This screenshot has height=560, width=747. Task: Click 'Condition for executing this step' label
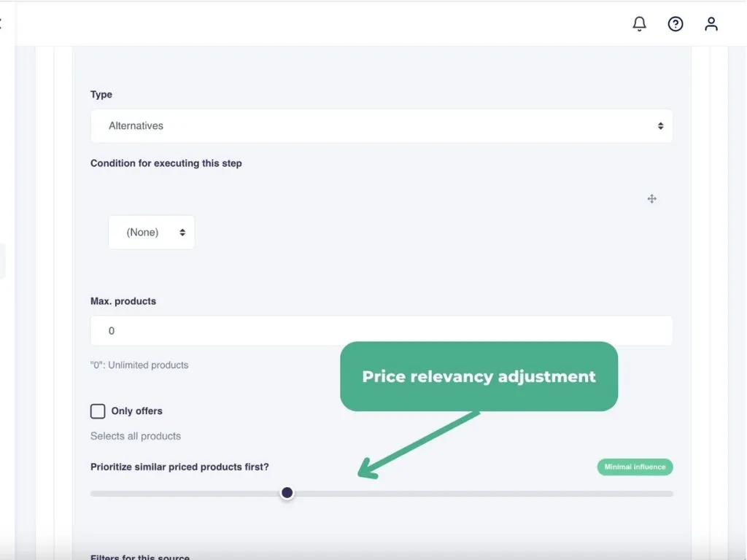166,163
